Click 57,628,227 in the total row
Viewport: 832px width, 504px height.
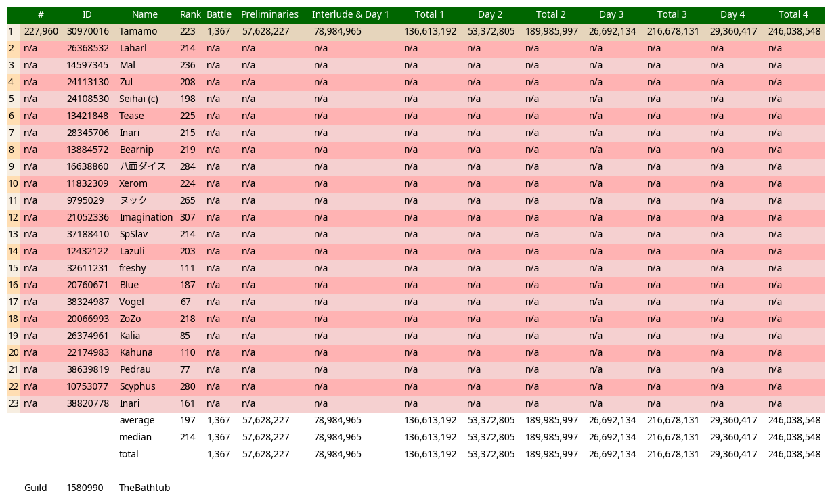pos(265,454)
